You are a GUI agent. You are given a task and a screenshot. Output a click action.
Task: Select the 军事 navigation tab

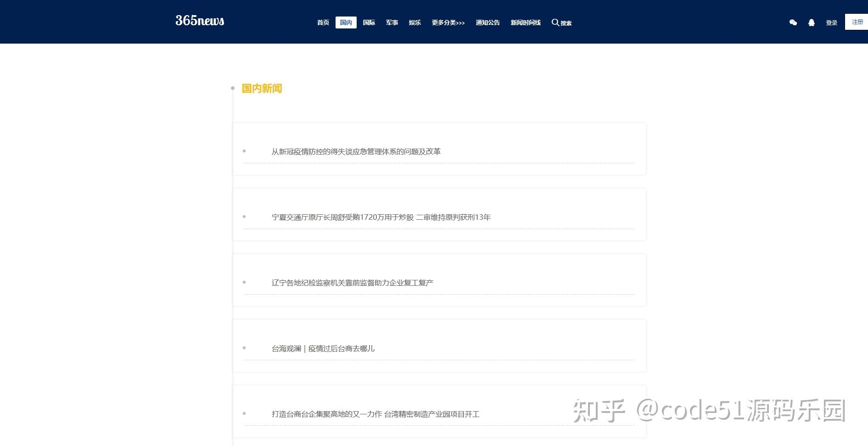[x=392, y=22]
